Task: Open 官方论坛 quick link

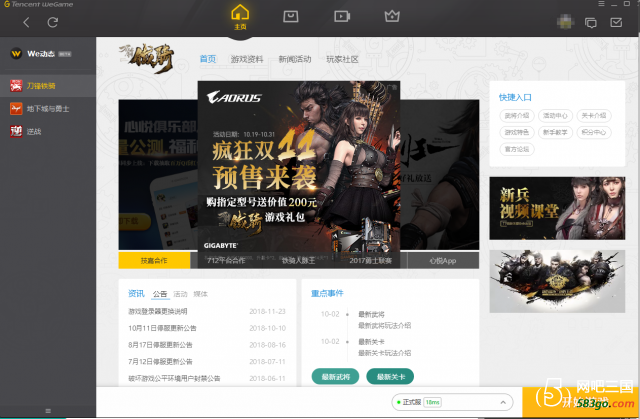Action: (517, 149)
